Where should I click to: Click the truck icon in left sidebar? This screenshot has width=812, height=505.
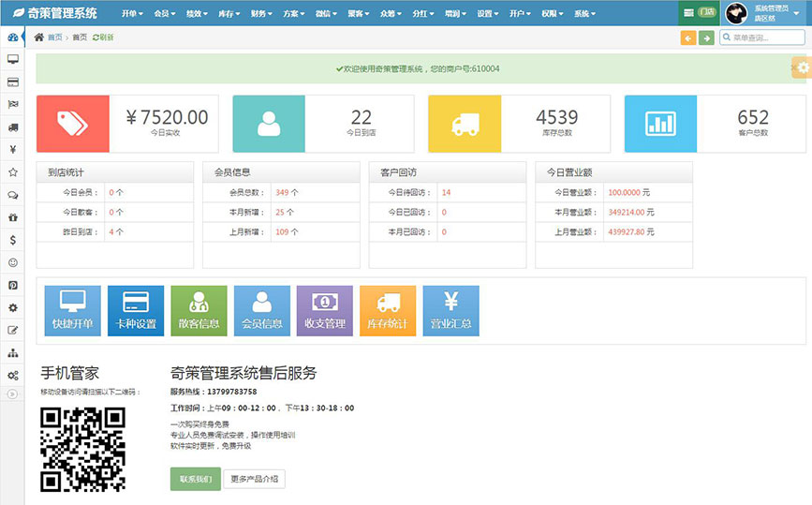click(x=13, y=127)
